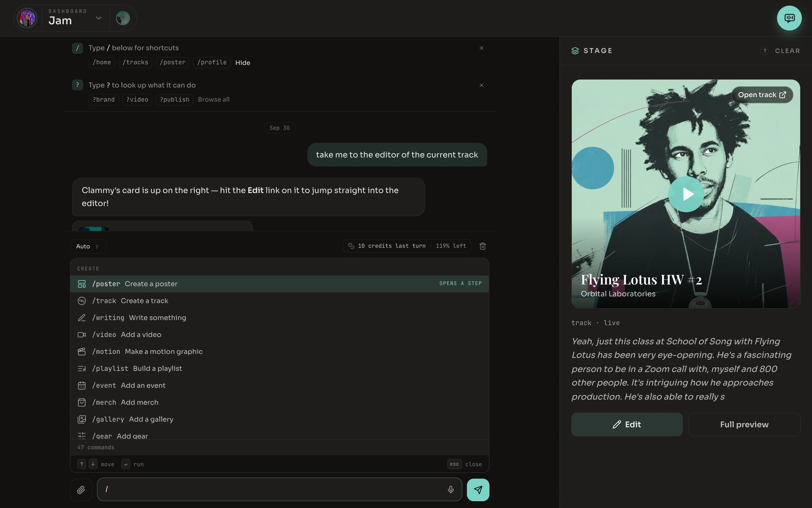The height and width of the screenshot is (508, 812).
Task: Open the Stage help question mark
Action: pos(765,51)
